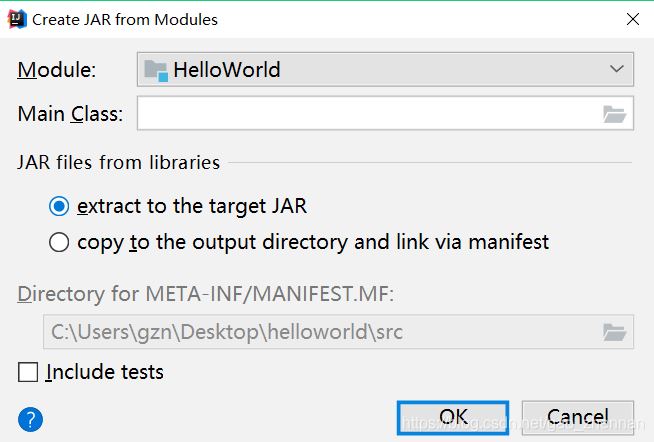Browse for the META-INF directory using folder icon

click(x=615, y=331)
